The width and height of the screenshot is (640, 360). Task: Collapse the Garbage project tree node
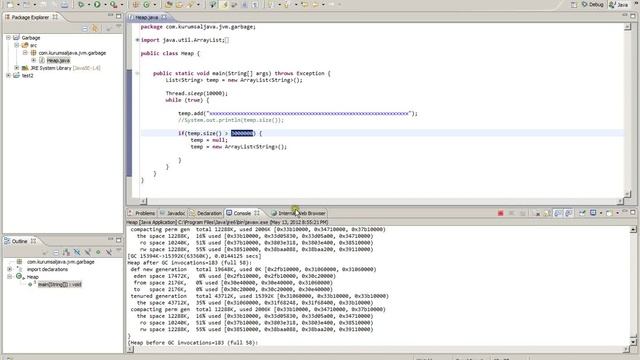(8, 38)
